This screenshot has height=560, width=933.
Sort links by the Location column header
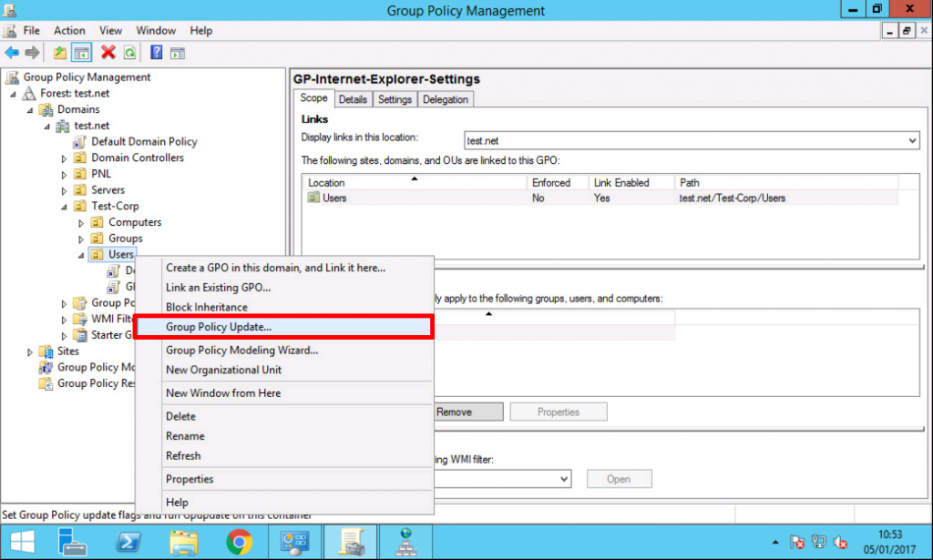pyautogui.click(x=325, y=182)
